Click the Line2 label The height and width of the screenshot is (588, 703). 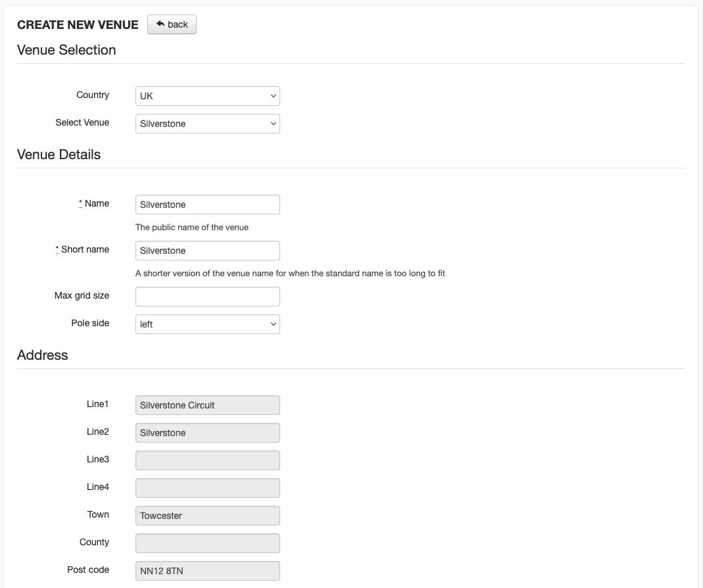[x=98, y=432]
